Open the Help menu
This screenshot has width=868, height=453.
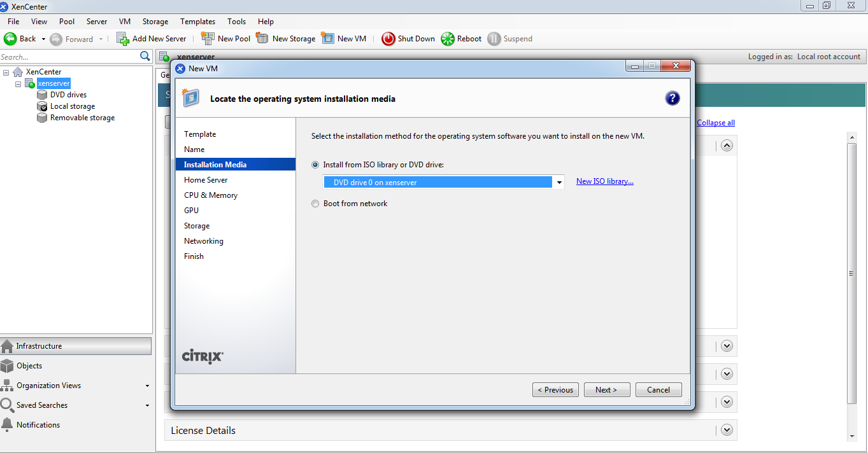pos(266,22)
